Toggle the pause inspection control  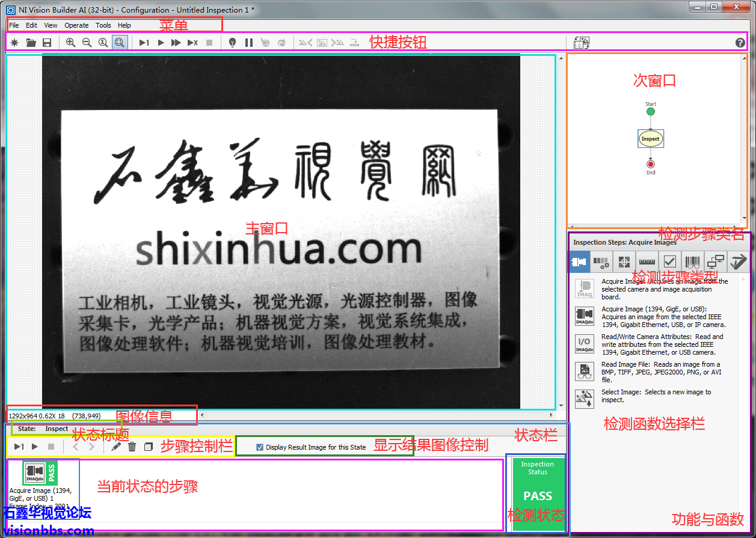249,42
